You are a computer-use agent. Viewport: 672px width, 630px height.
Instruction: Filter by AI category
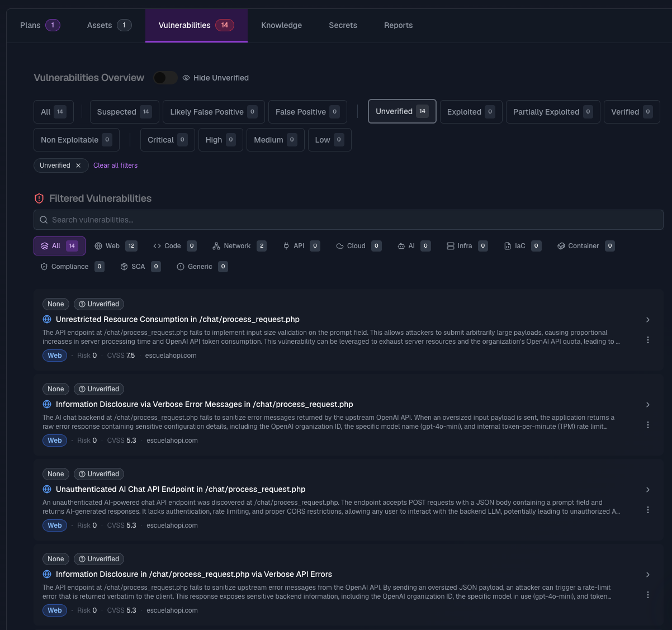414,246
